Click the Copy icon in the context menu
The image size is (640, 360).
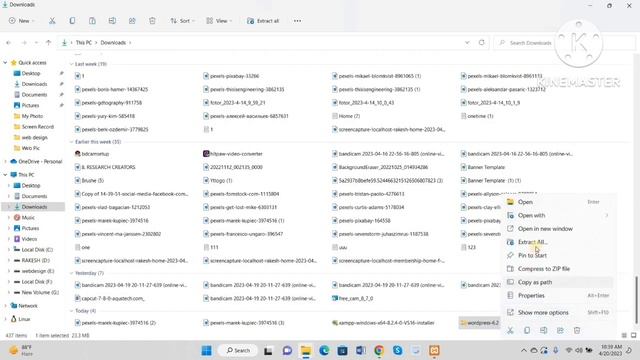point(527,330)
